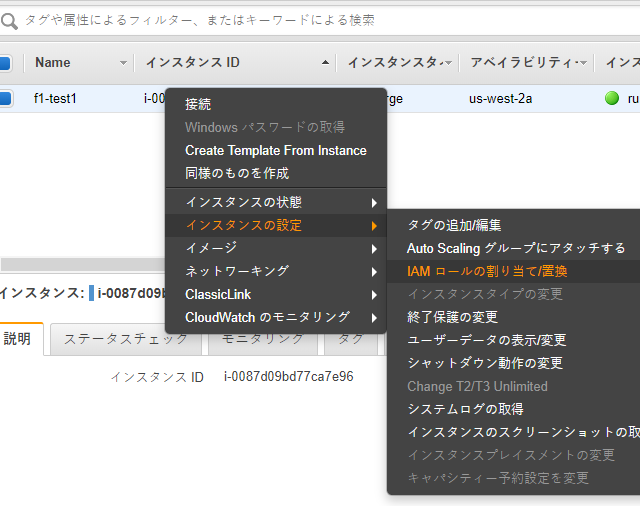Screen dimensions: 640x506
Task: Click the green running status indicator
Action: 612,99
